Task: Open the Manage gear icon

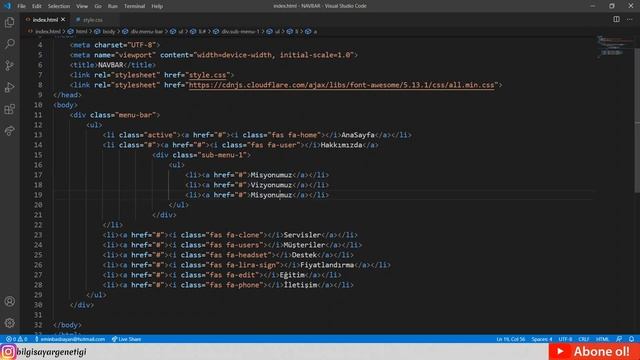Action: click(9, 323)
